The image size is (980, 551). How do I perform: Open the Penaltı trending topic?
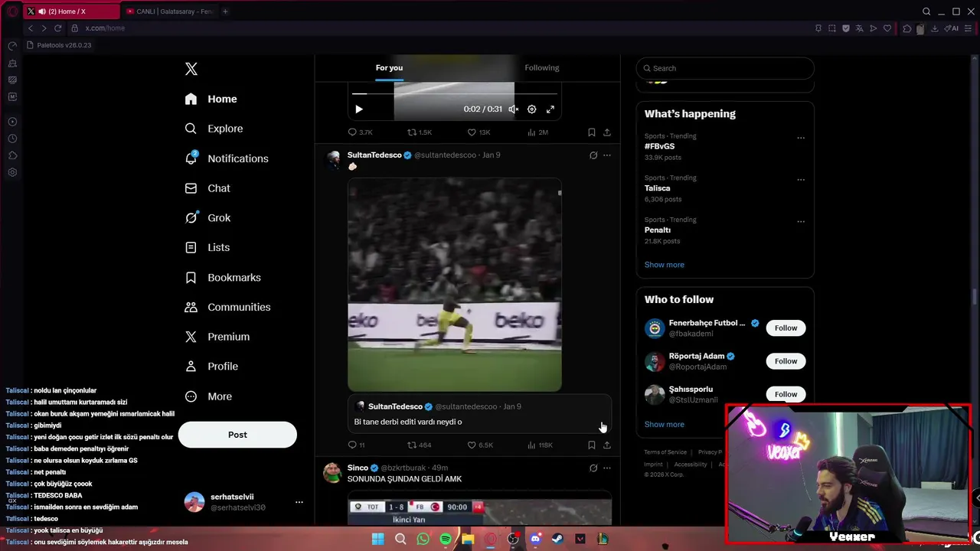(658, 230)
